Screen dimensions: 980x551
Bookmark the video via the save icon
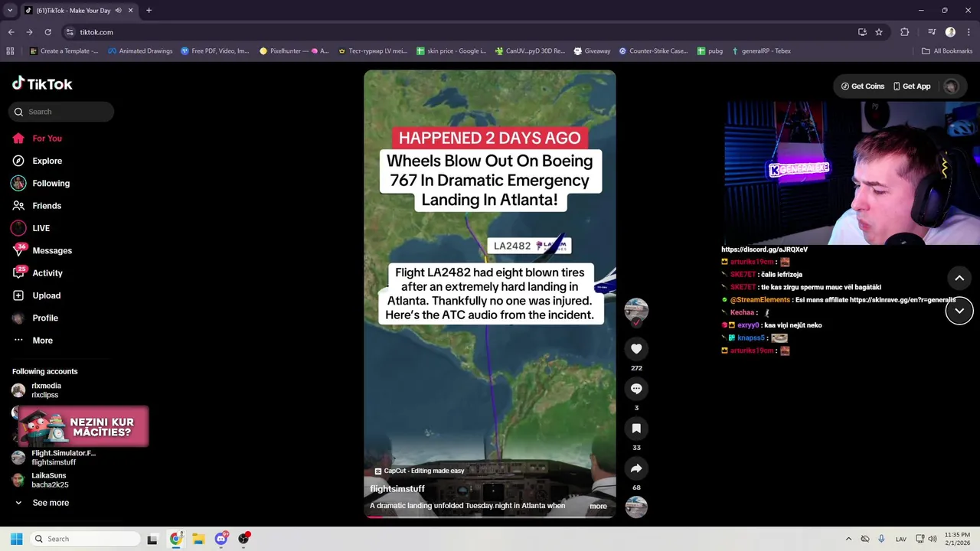636,429
